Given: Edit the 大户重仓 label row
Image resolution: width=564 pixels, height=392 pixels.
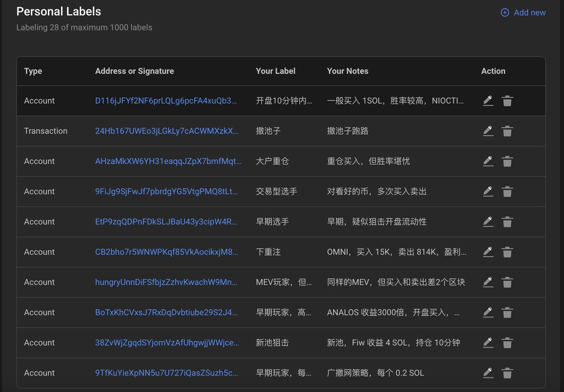Looking at the screenshot, I should tap(488, 161).
